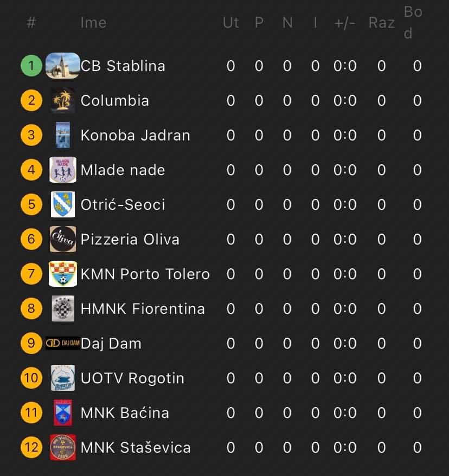Open CB Stablina team logo
Screen dimensions: 449x476
click(x=63, y=66)
